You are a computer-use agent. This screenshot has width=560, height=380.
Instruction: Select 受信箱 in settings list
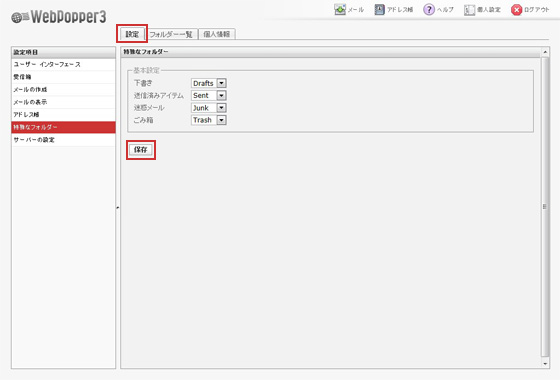(x=63, y=77)
